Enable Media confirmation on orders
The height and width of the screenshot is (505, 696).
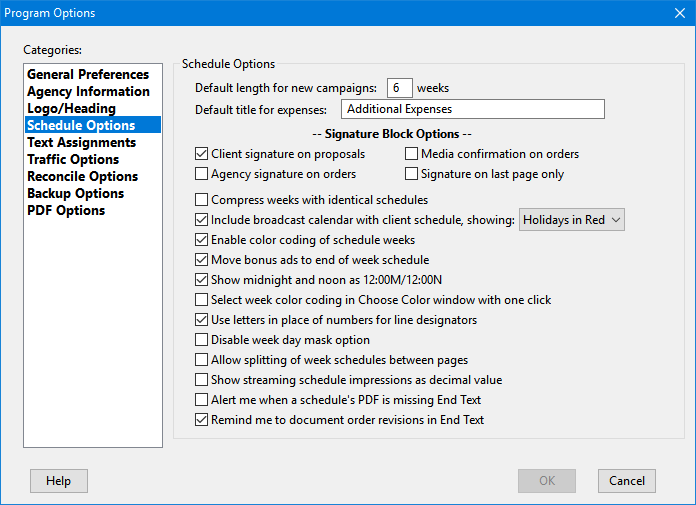pos(412,154)
